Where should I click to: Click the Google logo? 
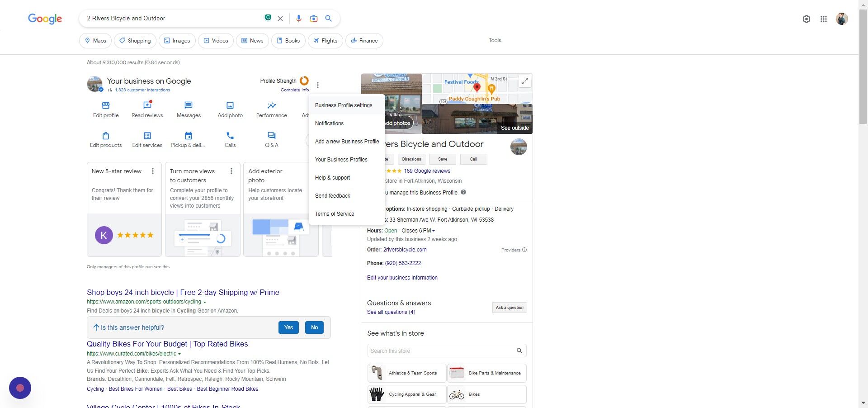[x=45, y=19]
